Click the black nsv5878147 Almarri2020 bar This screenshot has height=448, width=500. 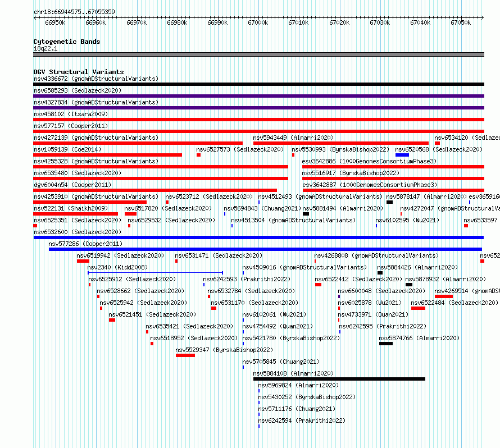389,202
